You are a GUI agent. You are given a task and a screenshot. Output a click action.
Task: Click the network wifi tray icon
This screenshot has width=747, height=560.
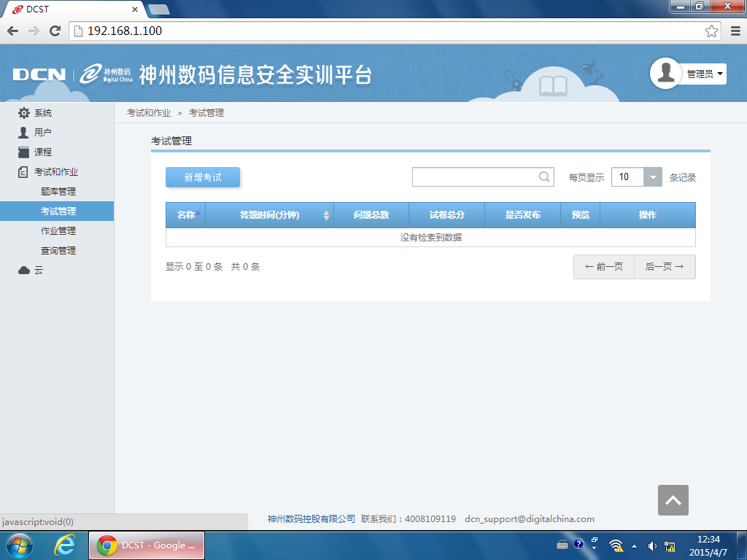click(616, 545)
